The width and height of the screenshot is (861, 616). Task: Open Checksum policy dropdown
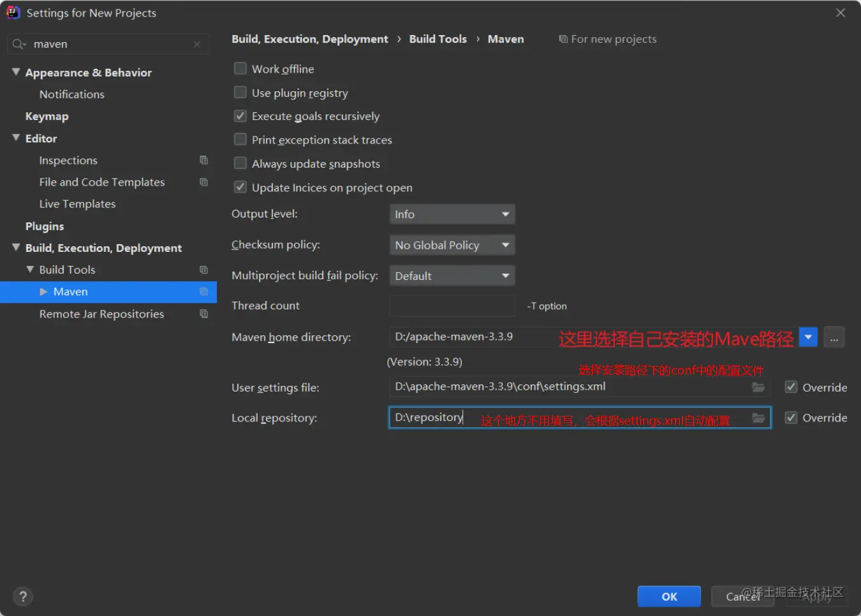point(452,245)
